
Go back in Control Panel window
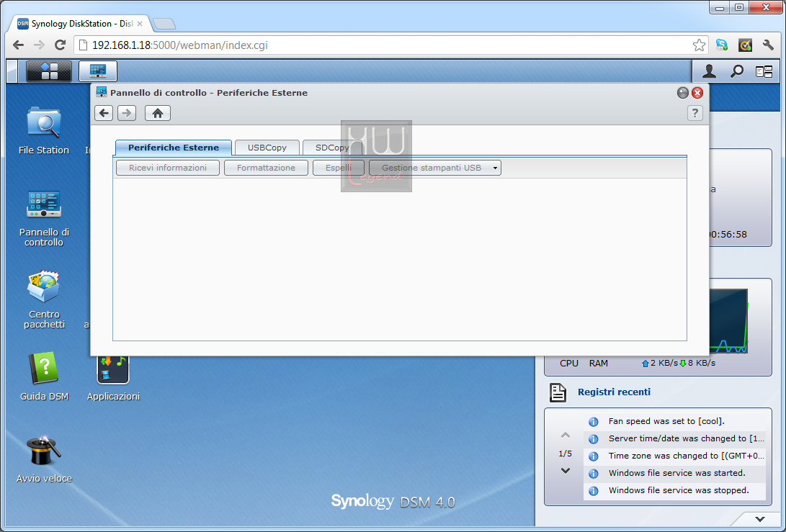pyautogui.click(x=104, y=113)
